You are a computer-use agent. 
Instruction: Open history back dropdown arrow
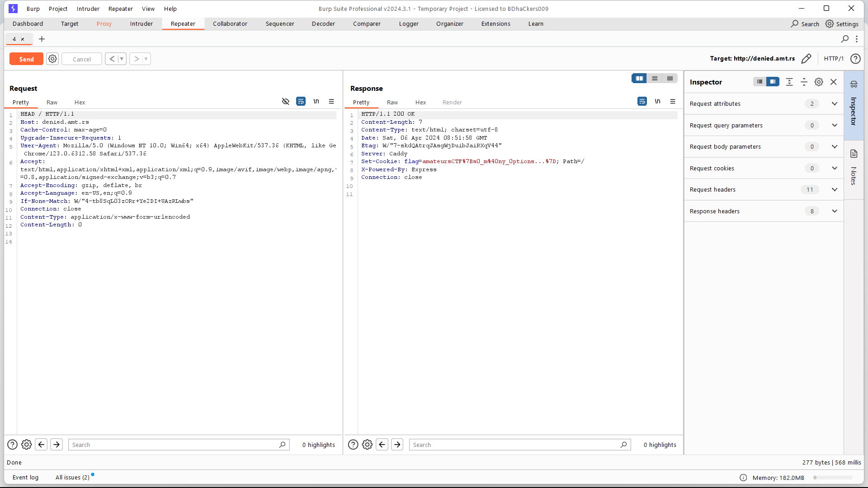(x=122, y=59)
